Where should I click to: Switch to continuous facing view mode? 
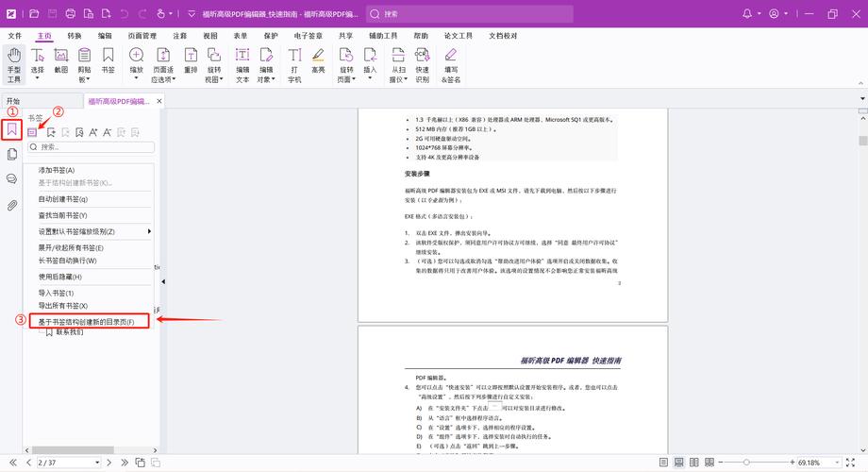pyautogui.click(x=709, y=462)
